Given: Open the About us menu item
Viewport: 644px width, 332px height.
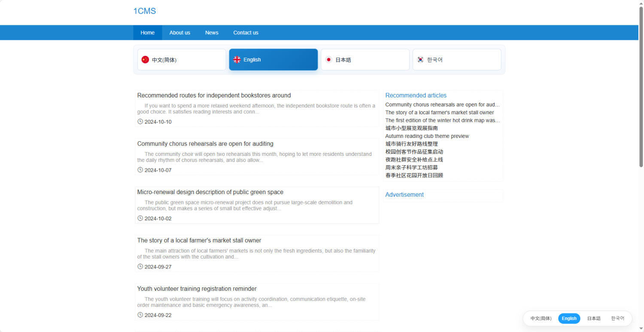Looking at the screenshot, I should coord(180,33).
